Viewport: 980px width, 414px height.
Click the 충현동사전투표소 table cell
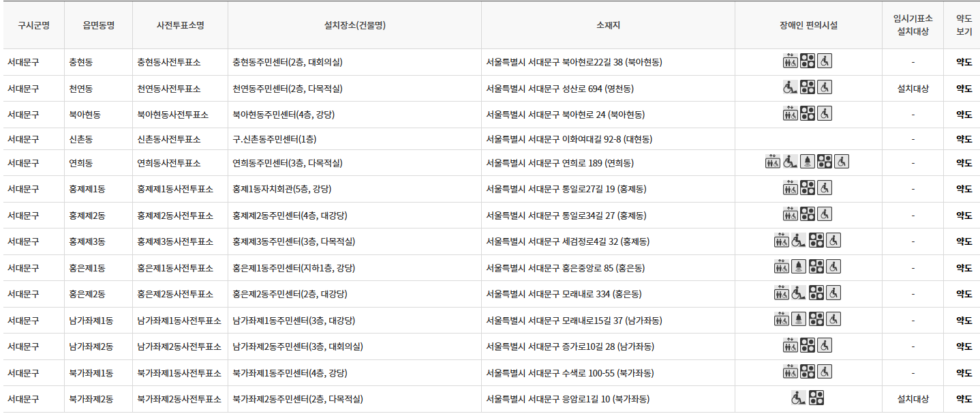pos(168,61)
